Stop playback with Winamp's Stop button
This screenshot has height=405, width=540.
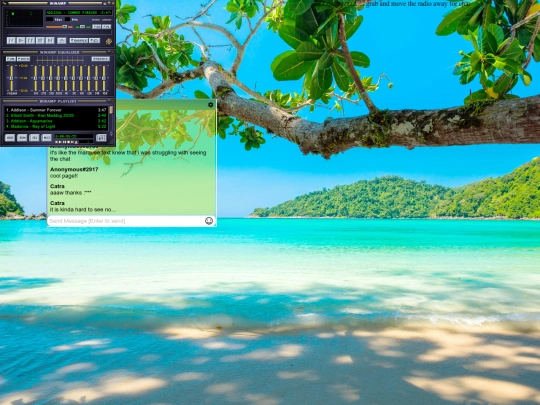point(40,41)
